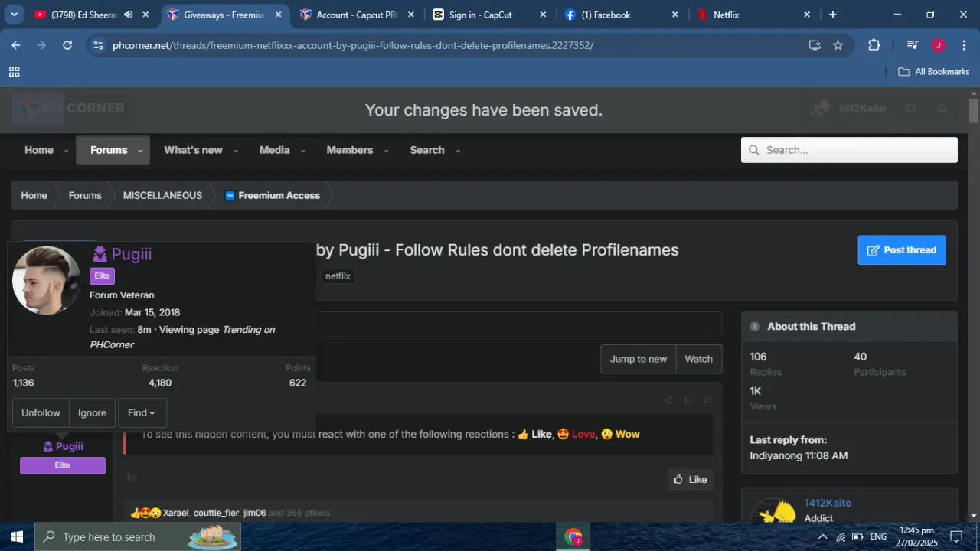The height and width of the screenshot is (551, 980).
Task: Click the forum Search input field
Action: point(849,150)
